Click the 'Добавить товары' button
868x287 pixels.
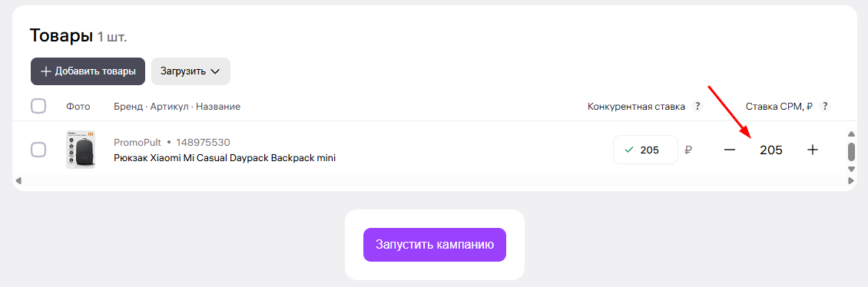click(88, 71)
